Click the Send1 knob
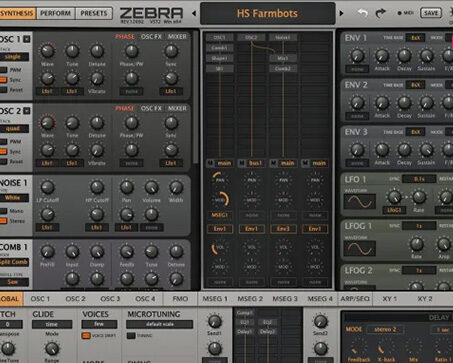 click(x=214, y=321)
